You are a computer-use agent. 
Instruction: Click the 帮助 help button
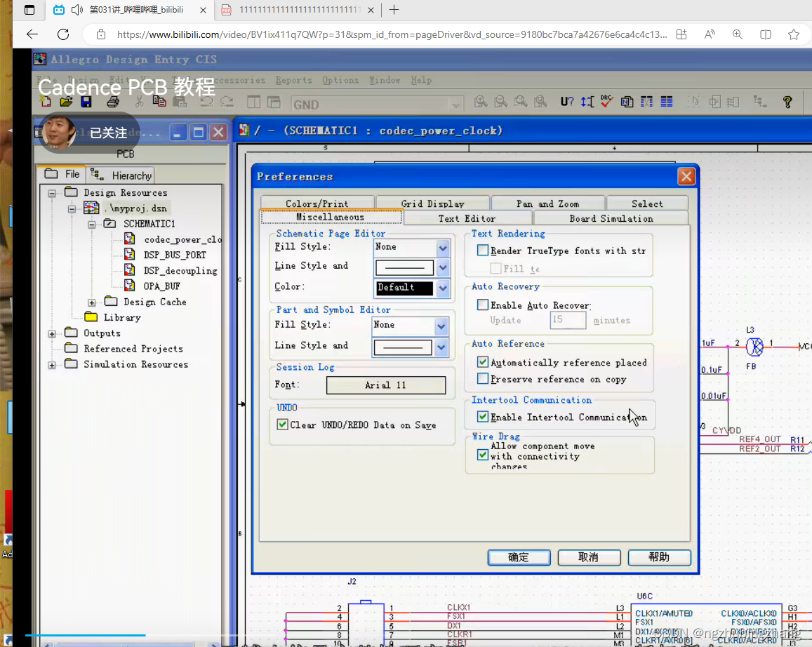pyautogui.click(x=659, y=557)
